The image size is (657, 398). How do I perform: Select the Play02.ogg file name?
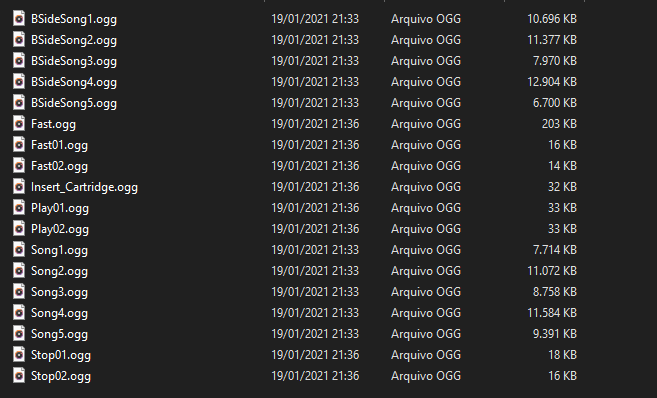(60, 229)
